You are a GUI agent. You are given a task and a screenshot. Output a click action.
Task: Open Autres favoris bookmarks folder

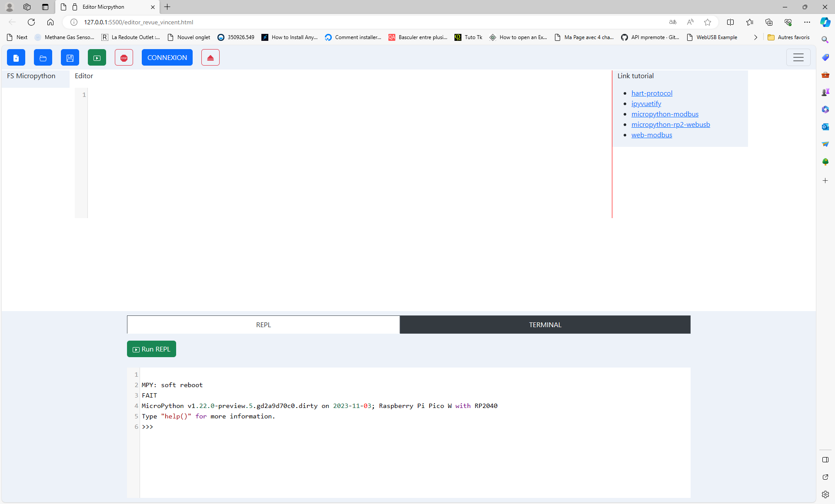789,37
